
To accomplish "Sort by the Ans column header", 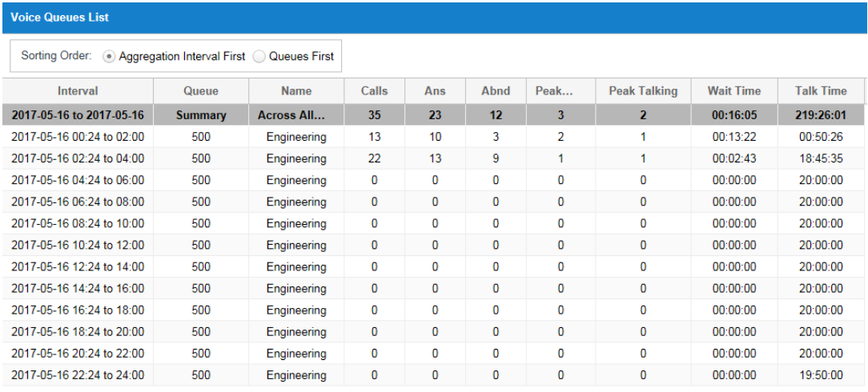I will tap(435, 91).
